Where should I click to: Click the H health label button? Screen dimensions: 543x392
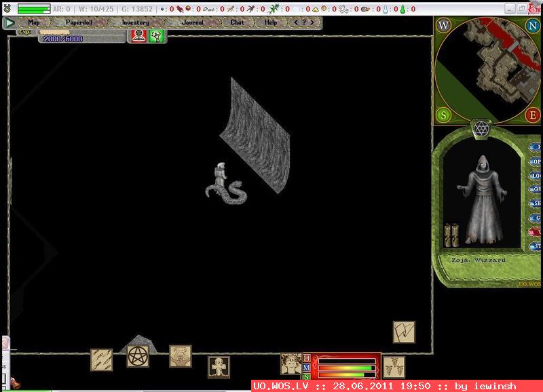(307, 358)
